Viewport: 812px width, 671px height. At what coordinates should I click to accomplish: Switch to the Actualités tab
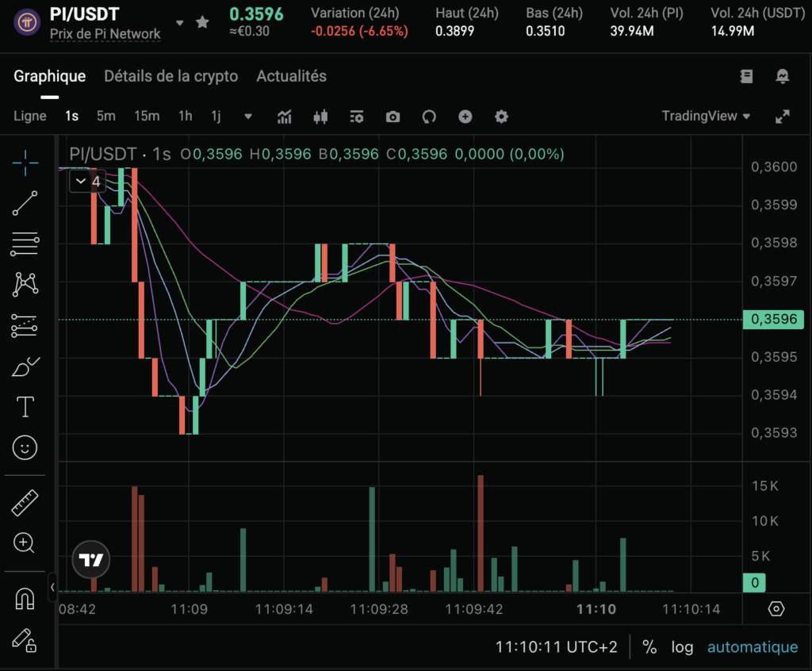pyautogui.click(x=291, y=76)
